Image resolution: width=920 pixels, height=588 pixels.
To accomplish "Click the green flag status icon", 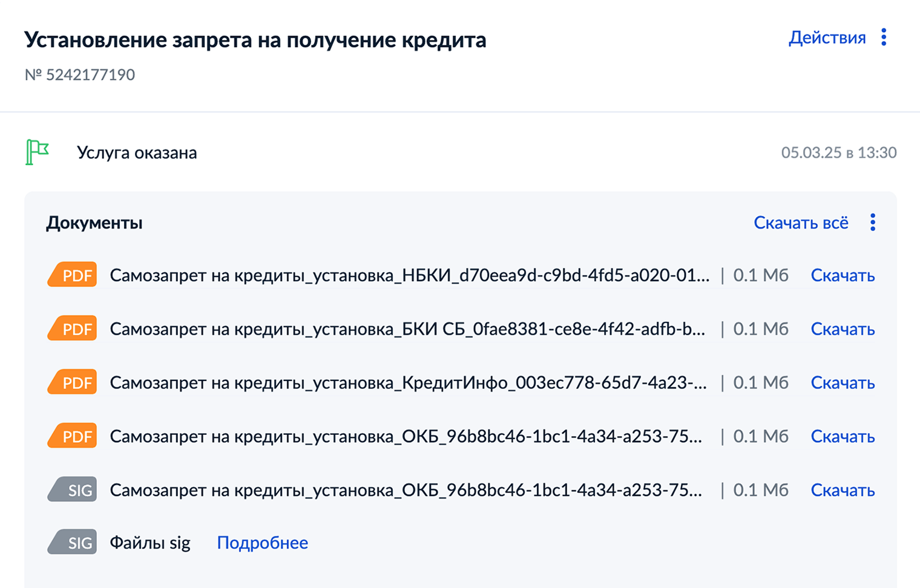I will [38, 152].
